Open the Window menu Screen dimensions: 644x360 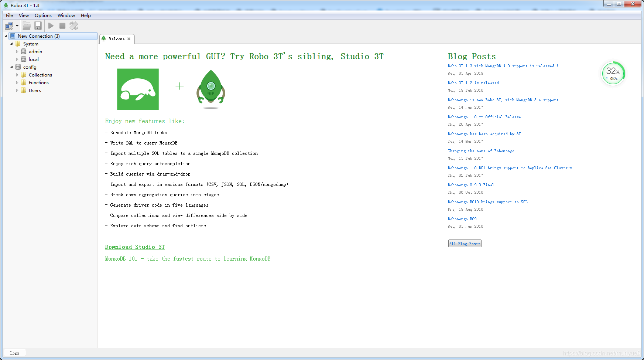pos(66,15)
